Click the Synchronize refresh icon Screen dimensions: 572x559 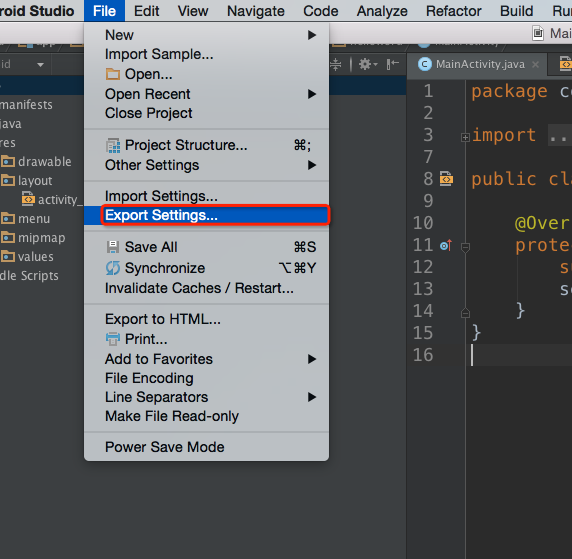click(113, 268)
